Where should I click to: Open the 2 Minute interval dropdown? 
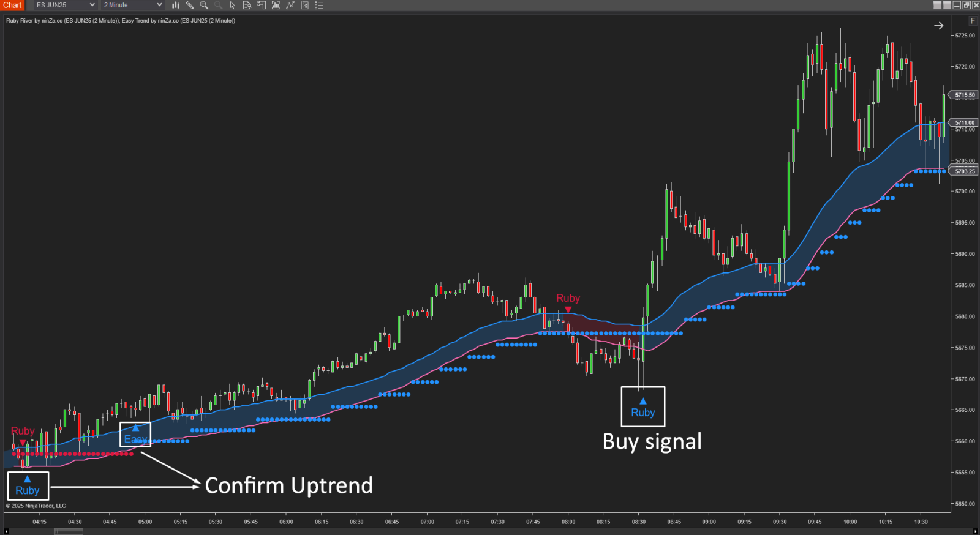(132, 5)
